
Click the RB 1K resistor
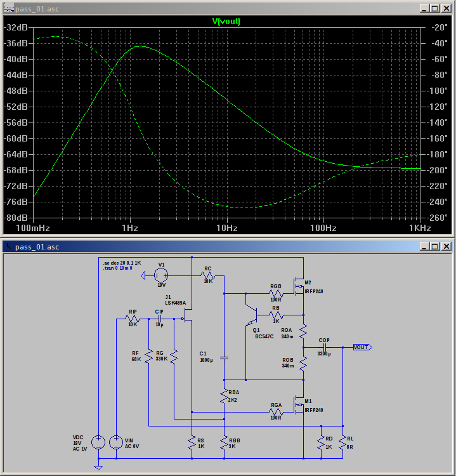click(x=276, y=315)
